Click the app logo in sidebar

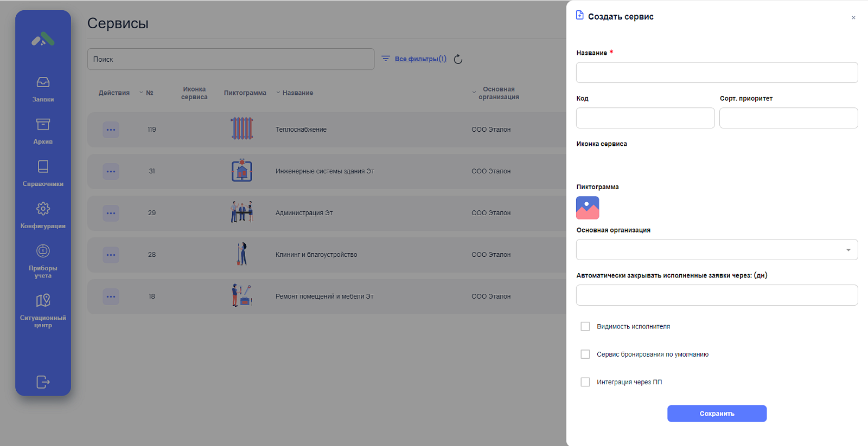[43, 39]
